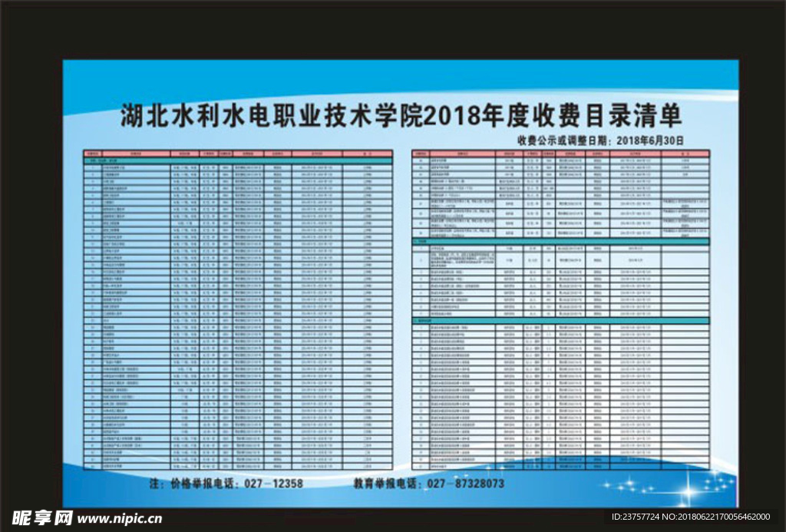Select the poster title 湖北水利水电职业技术学院2018年度收费目录清单
The height and width of the screenshot is (532, 786).
coord(401,117)
